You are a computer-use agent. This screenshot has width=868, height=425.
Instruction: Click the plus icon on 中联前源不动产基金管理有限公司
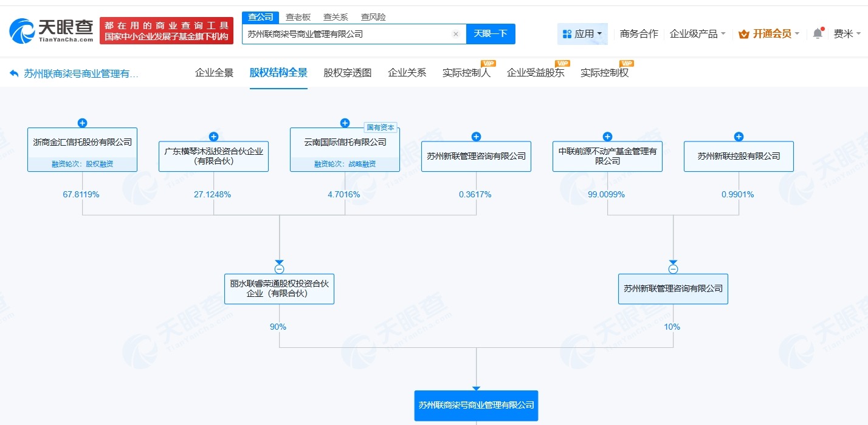pyautogui.click(x=607, y=137)
